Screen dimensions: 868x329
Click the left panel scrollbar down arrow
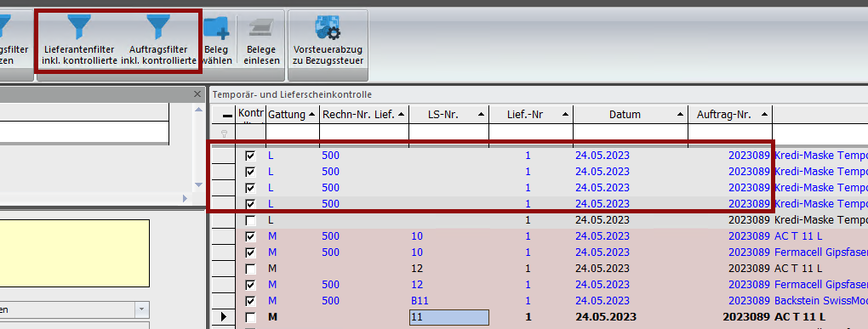point(199,184)
